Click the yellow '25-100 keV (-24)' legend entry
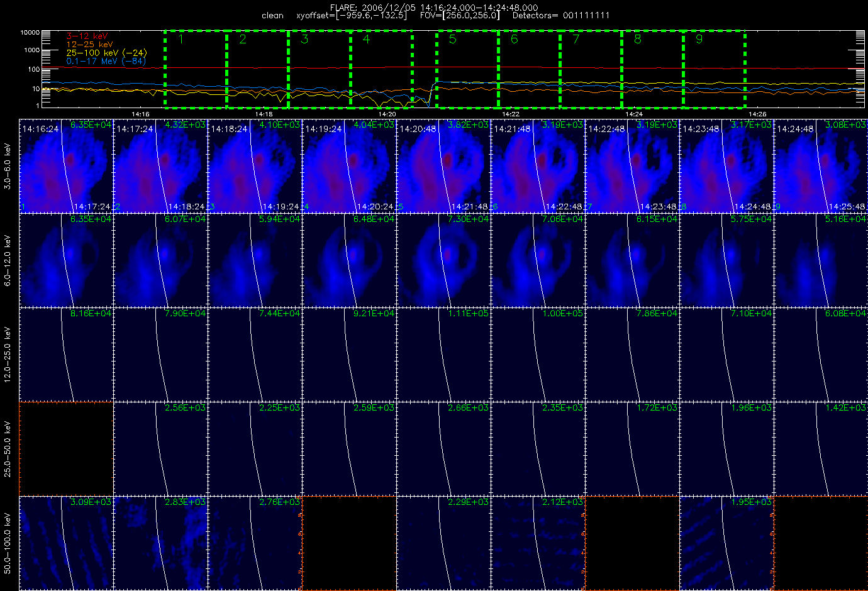Image resolution: width=868 pixels, height=591 pixels. [x=106, y=53]
